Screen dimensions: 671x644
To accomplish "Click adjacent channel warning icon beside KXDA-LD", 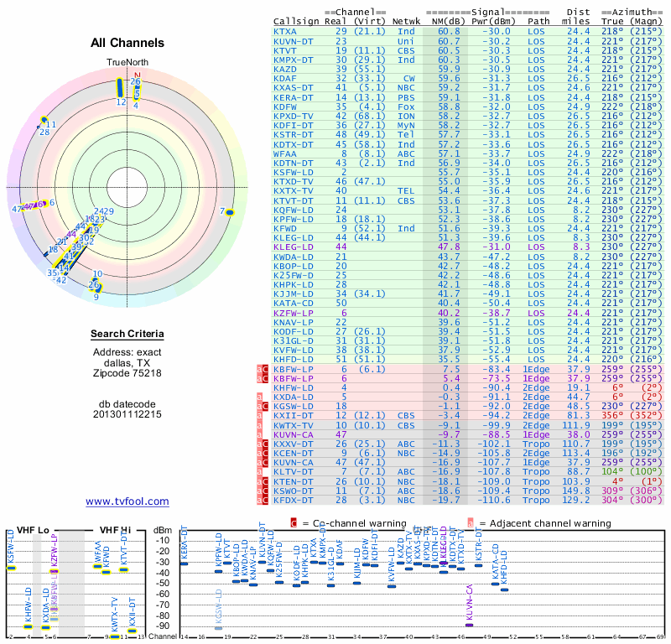I will point(259,397).
